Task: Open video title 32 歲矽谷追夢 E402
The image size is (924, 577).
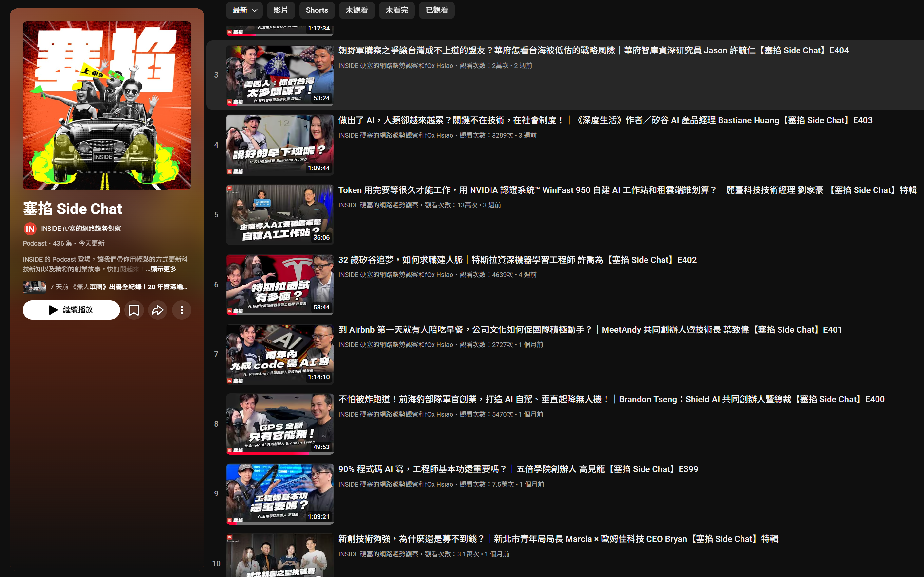Action: [x=517, y=260]
